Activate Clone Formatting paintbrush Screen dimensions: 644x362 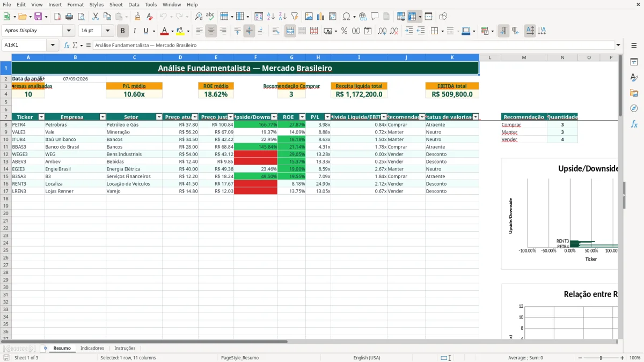pos(137,17)
